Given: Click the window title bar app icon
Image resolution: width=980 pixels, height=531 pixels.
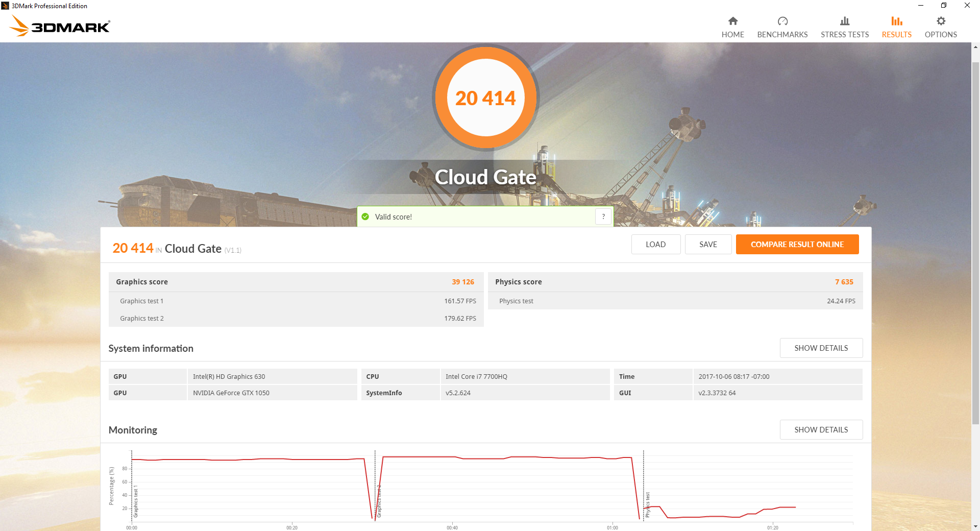Looking at the screenshot, I should click(5, 6).
